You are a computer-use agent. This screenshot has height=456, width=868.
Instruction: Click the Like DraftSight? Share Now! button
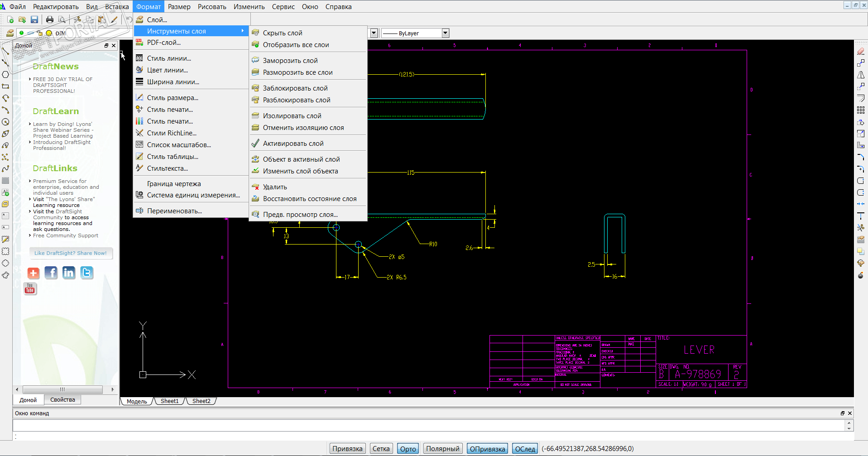click(71, 253)
